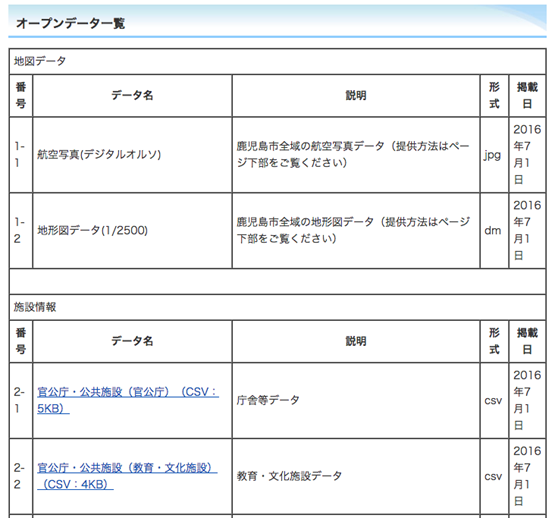The height and width of the screenshot is (518, 555).
Task: Select the 地図データ section title row
Action: 278,61
